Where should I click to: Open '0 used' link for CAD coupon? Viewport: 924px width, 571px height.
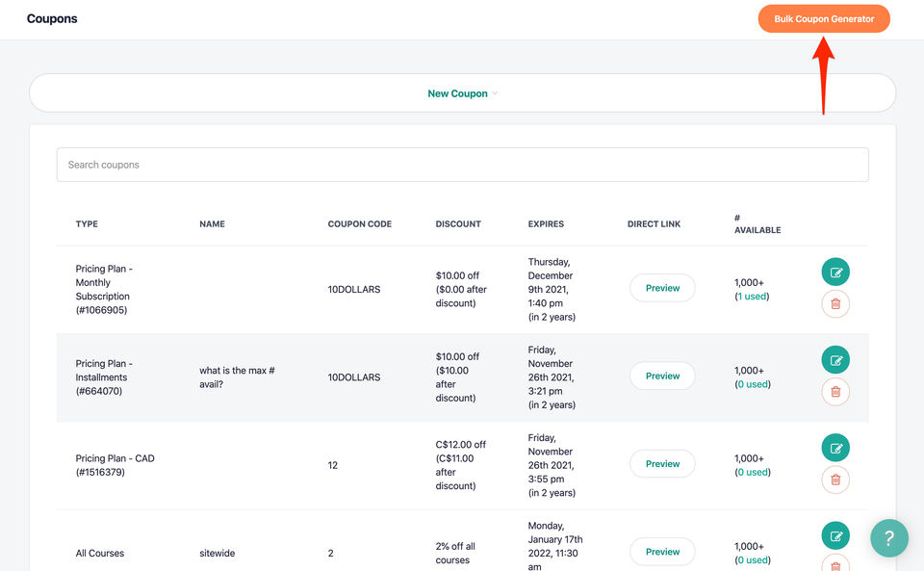(753, 472)
